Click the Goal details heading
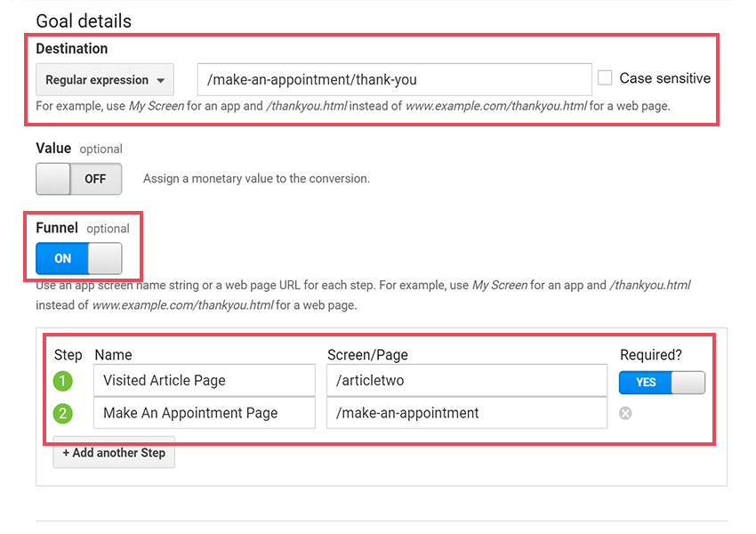This screenshot has height=534, width=756. coord(84,21)
